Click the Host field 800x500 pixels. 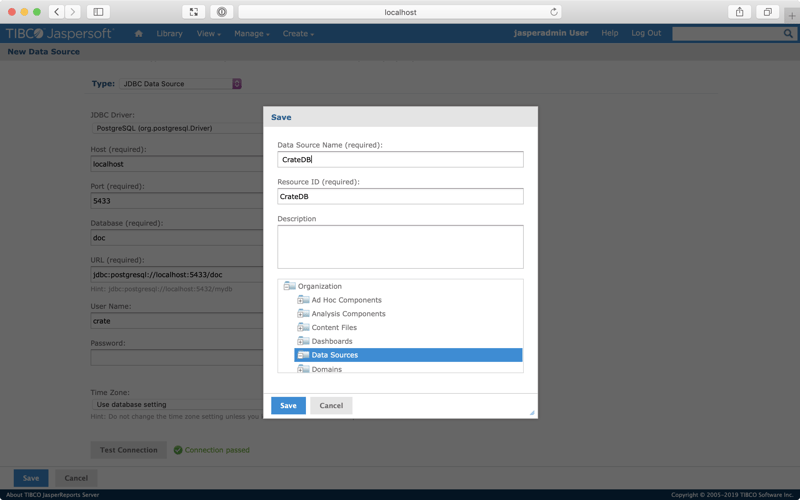(x=177, y=164)
